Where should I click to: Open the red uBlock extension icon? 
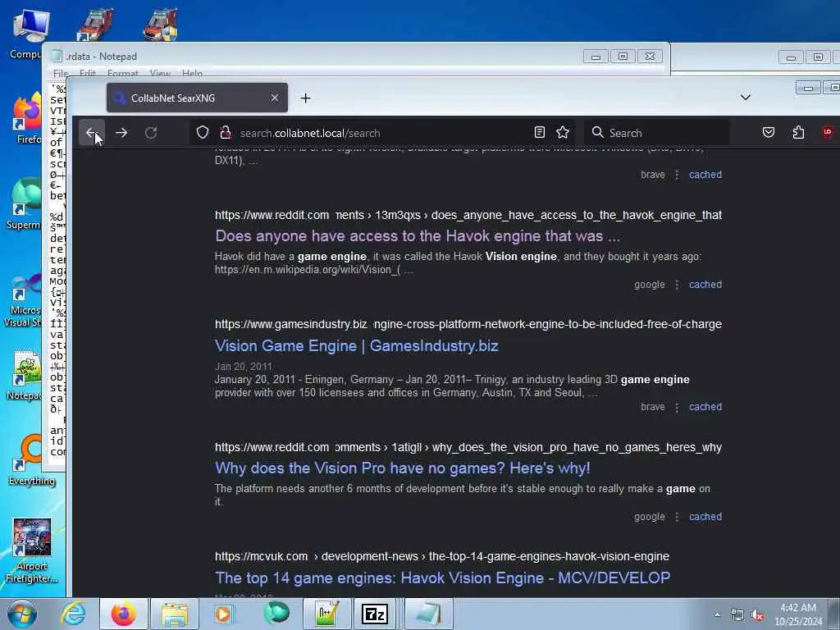pyautogui.click(x=828, y=132)
